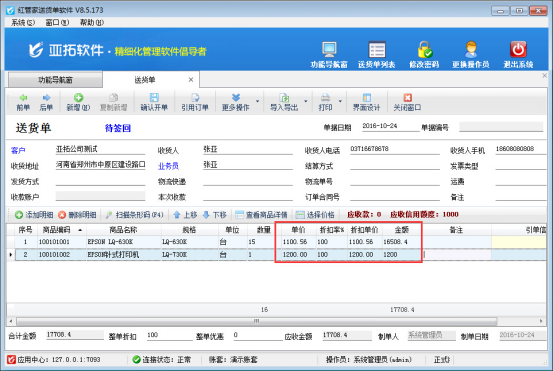The image size is (553, 371).
Task: Expand the 导入导出 dropdown arrow
Action: click(306, 102)
